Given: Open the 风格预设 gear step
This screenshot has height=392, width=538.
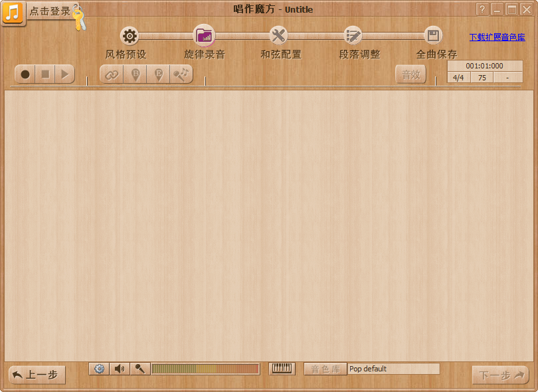Looking at the screenshot, I should point(130,36).
